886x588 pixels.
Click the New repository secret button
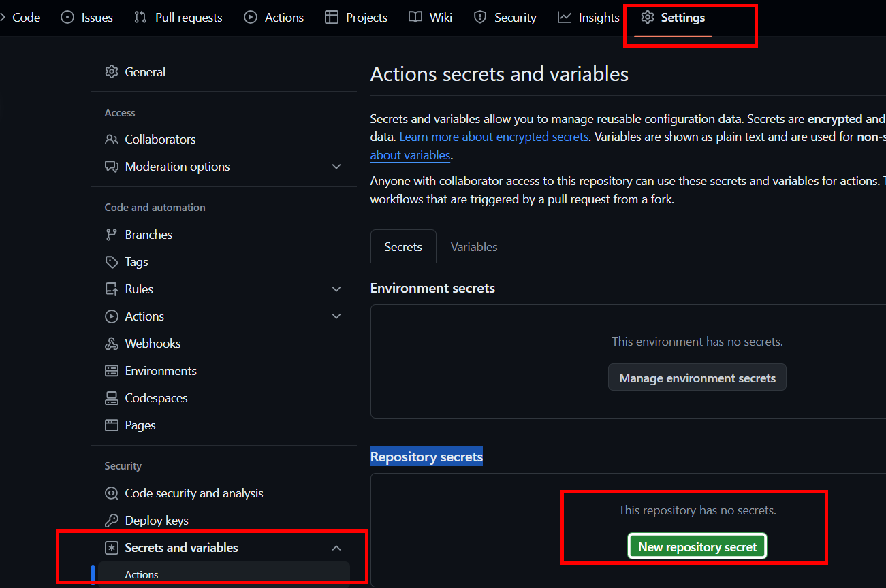[697, 546]
